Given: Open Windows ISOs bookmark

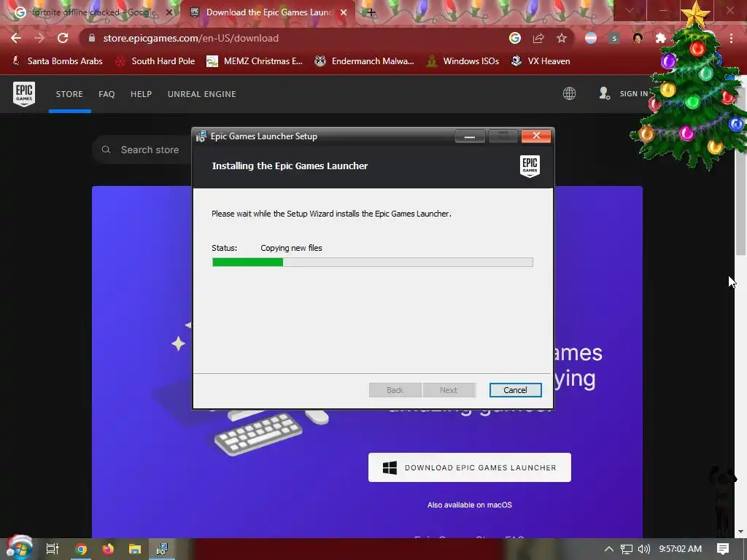Looking at the screenshot, I should 462,61.
